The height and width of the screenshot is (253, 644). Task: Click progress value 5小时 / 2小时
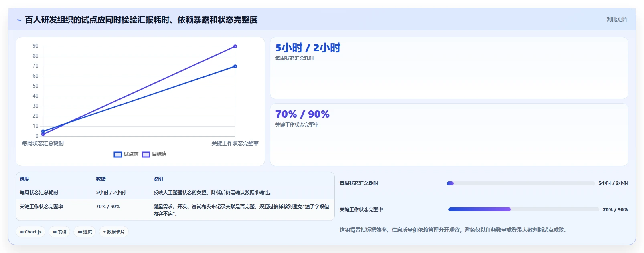(x=613, y=183)
